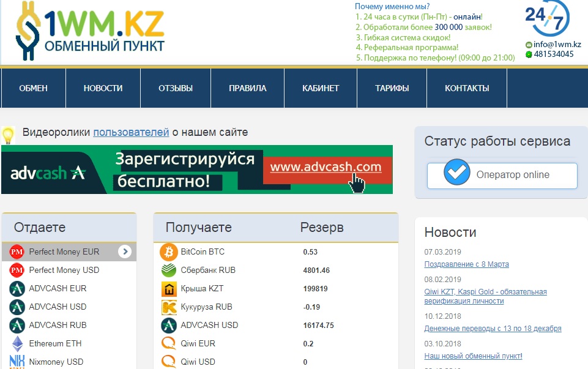Click the info@1wm.kz email address
This screenshot has width=588, height=369.
tap(557, 44)
